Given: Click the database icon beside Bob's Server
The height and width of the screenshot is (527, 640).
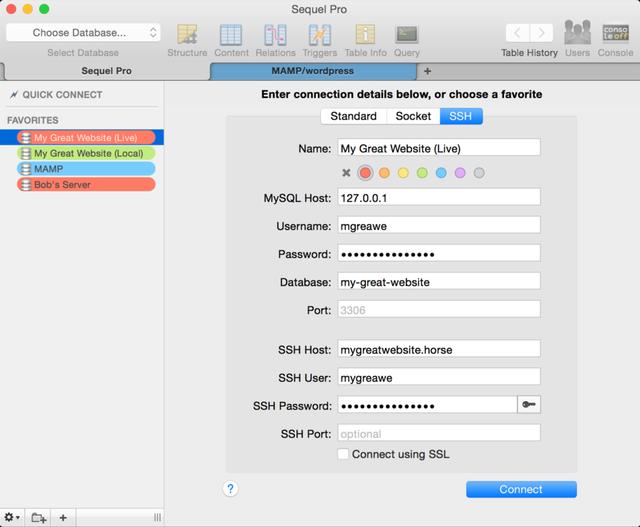Looking at the screenshot, I should [x=26, y=185].
